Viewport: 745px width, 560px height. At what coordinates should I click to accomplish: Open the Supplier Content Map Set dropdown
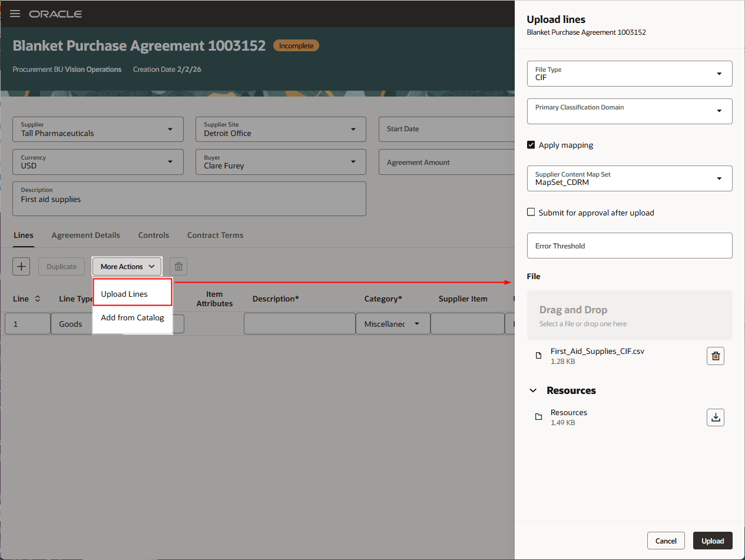[718, 178]
